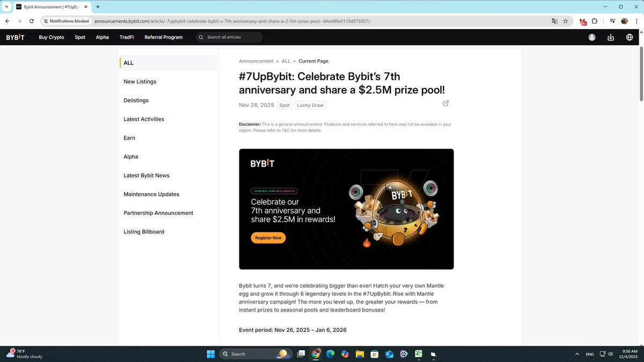The height and width of the screenshot is (362, 644).
Task: Open the Chrome extensions puzzle icon
Action: coord(595,21)
